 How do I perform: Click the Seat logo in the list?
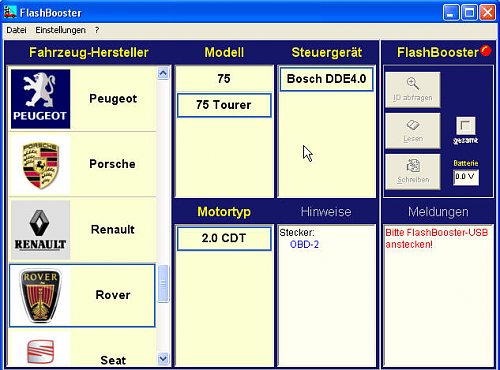[40, 352]
